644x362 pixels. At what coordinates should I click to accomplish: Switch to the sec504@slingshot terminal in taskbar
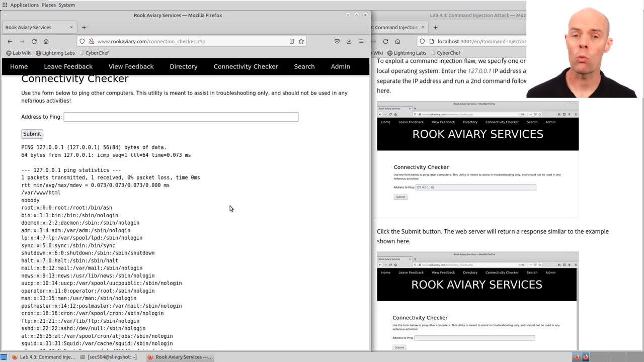pos(109,357)
